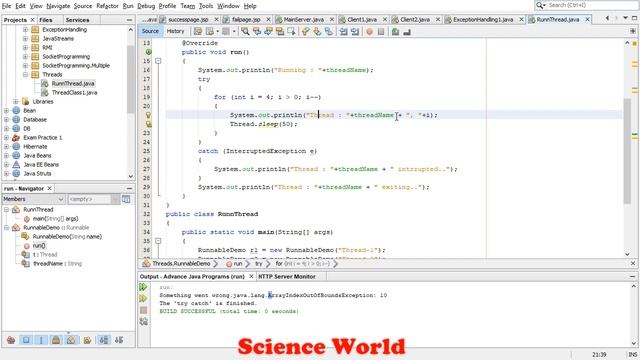
Task: Click the Shift Line Right icon
Action: (355, 31)
